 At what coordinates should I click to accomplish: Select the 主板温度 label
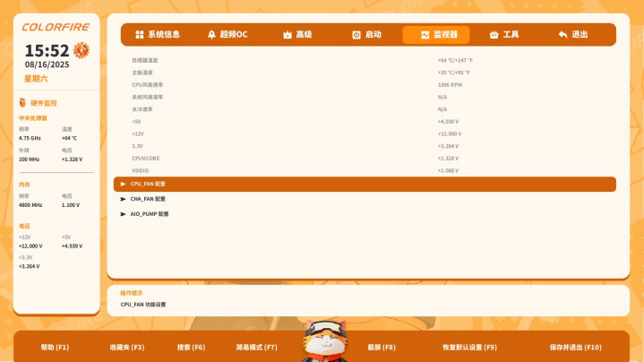tap(142, 73)
